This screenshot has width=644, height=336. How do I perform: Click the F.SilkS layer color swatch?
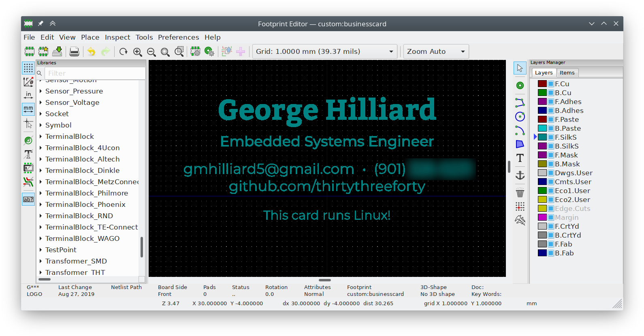point(542,137)
